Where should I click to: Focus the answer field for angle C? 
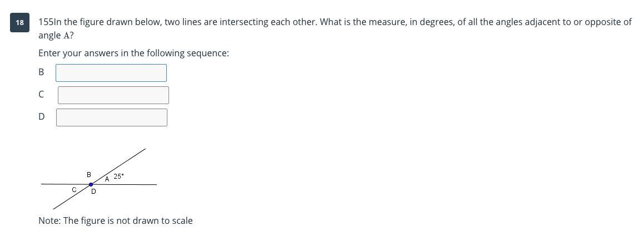click(113, 95)
